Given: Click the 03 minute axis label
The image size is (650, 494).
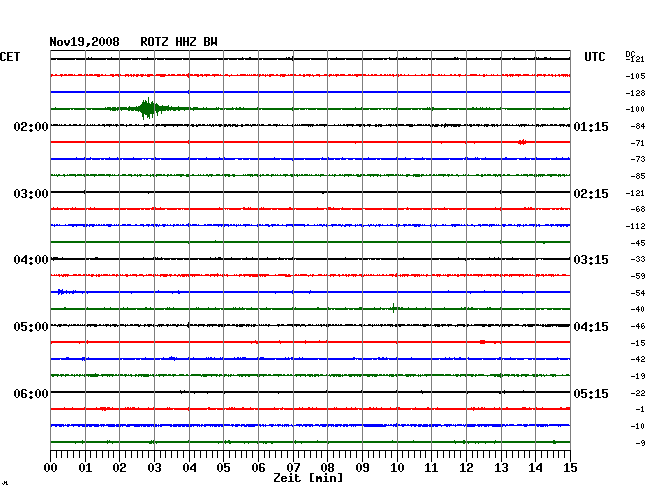Looking at the screenshot, I should click(155, 468).
